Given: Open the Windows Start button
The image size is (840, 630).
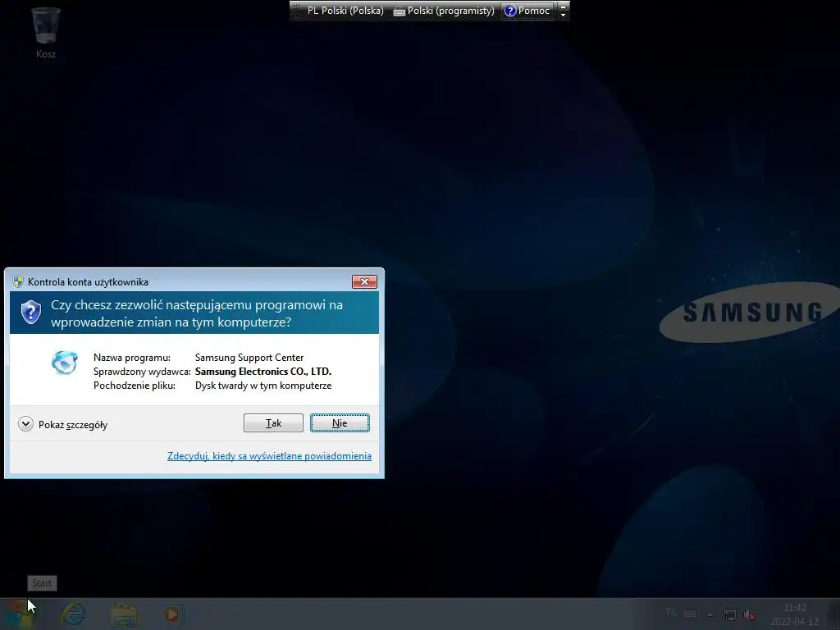Looking at the screenshot, I should [x=21, y=614].
